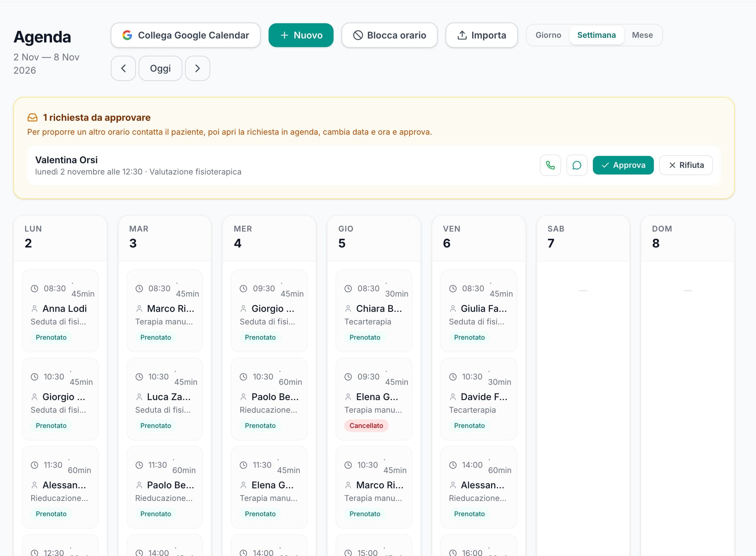Open Monday 11:30 Alessan... appointment
Image resolution: width=756 pixels, height=556 pixels.
[x=61, y=487]
